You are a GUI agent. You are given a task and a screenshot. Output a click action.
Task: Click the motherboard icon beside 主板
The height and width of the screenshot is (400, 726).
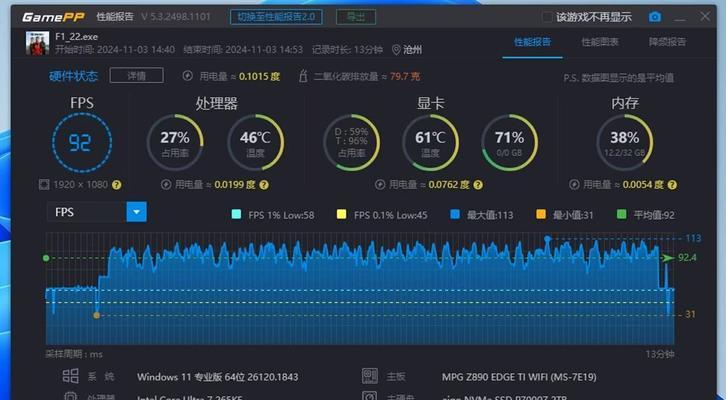(x=369, y=376)
